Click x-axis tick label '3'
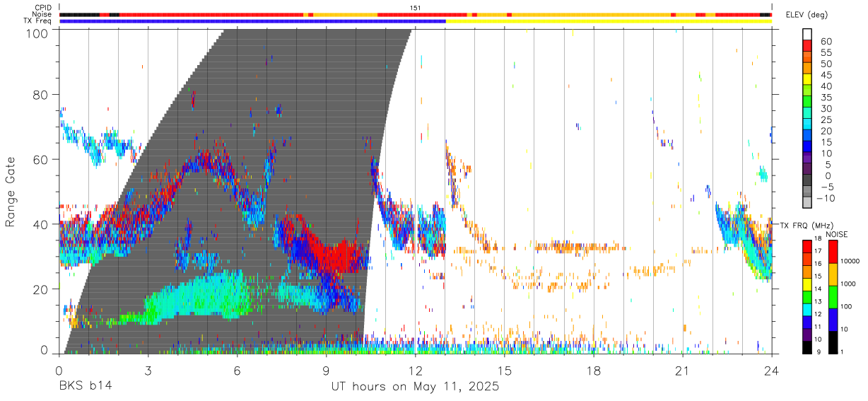The height and width of the screenshot is (401, 868). (x=148, y=371)
